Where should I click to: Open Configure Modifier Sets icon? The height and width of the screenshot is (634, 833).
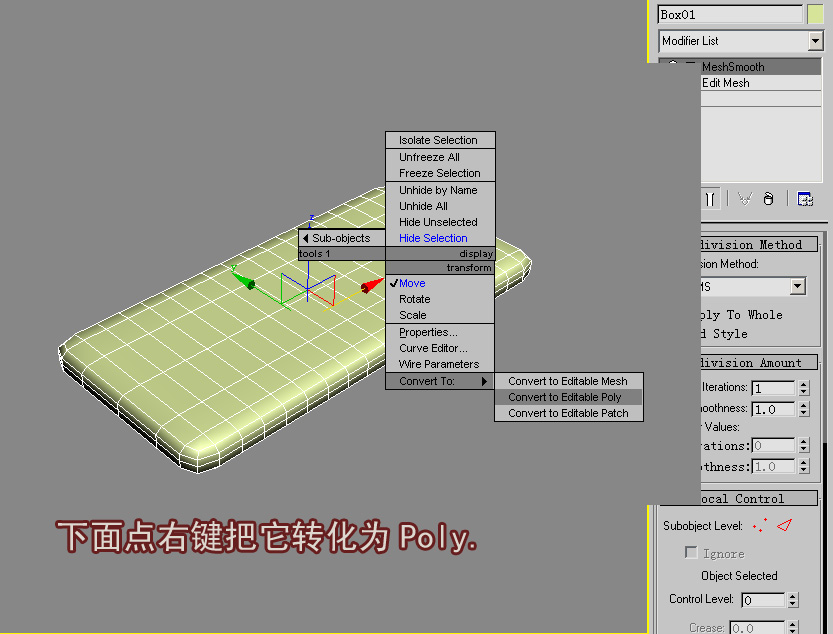[805, 199]
